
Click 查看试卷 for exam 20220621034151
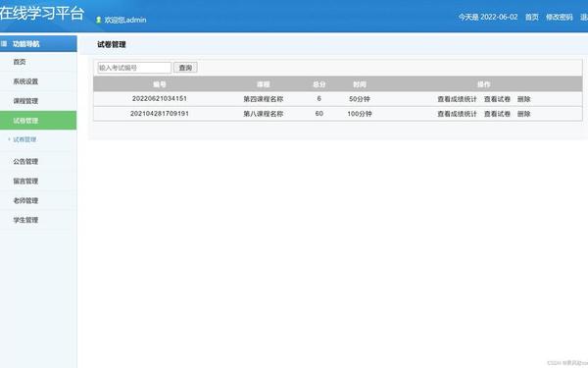click(497, 99)
